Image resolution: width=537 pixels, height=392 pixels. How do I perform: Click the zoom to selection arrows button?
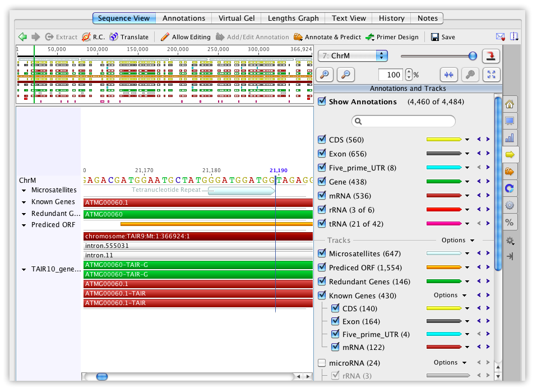[x=448, y=75]
